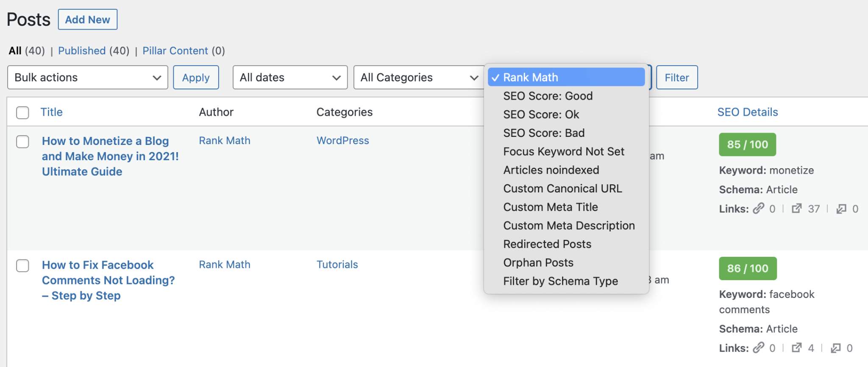The image size is (868, 367).
Task: Open the All dates dropdown
Action: (290, 78)
